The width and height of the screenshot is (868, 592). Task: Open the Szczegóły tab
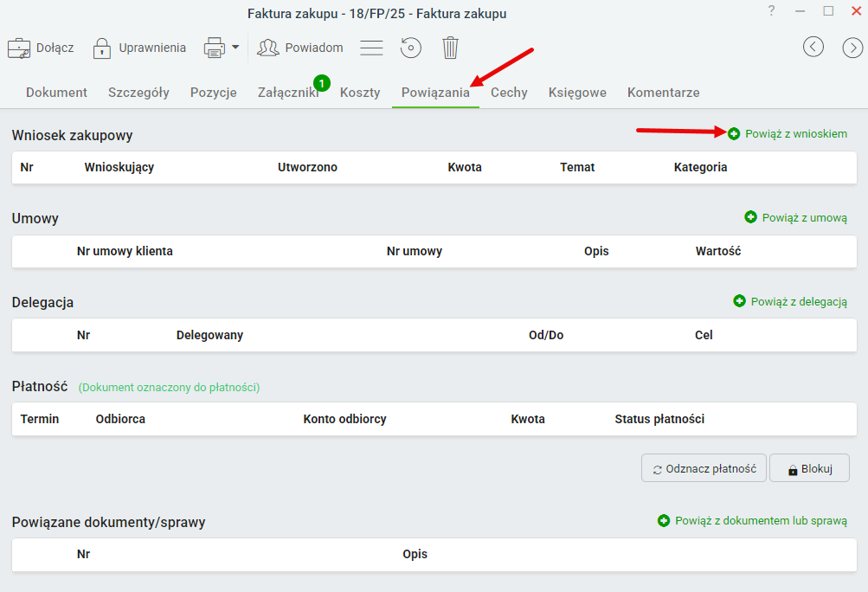tap(139, 93)
